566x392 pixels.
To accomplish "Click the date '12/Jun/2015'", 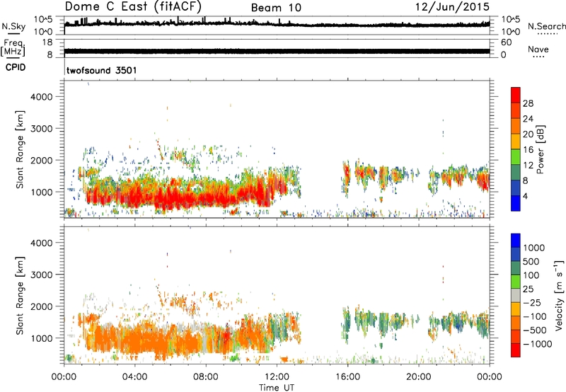I will coord(452,6).
